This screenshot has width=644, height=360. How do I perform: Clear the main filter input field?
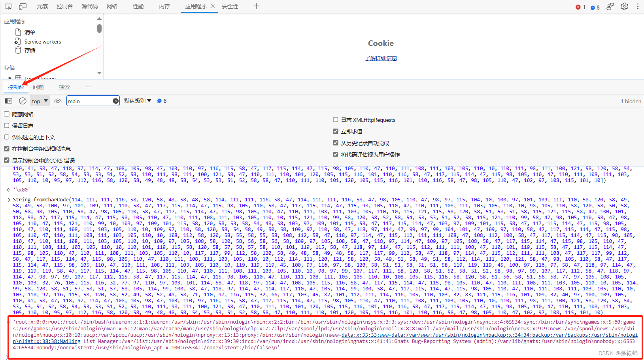point(115,100)
